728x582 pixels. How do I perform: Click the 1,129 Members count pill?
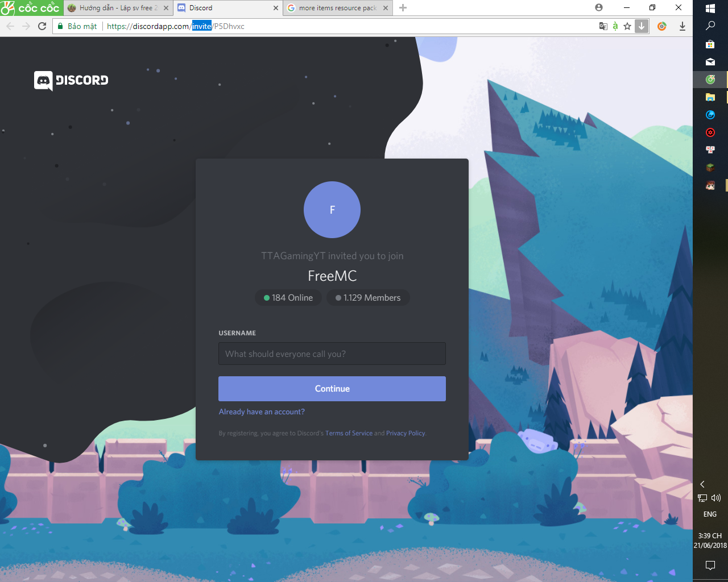point(368,298)
